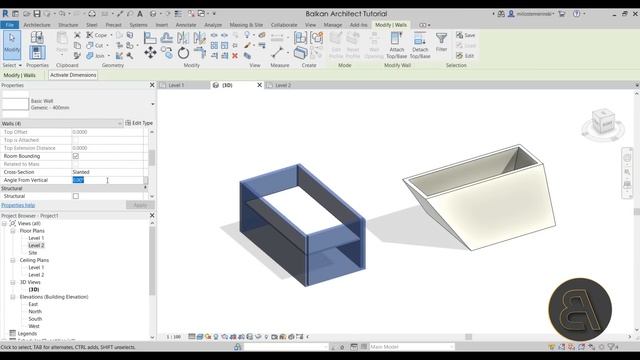Collapse the Elevations (Building Elevation) node

click(13, 297)
